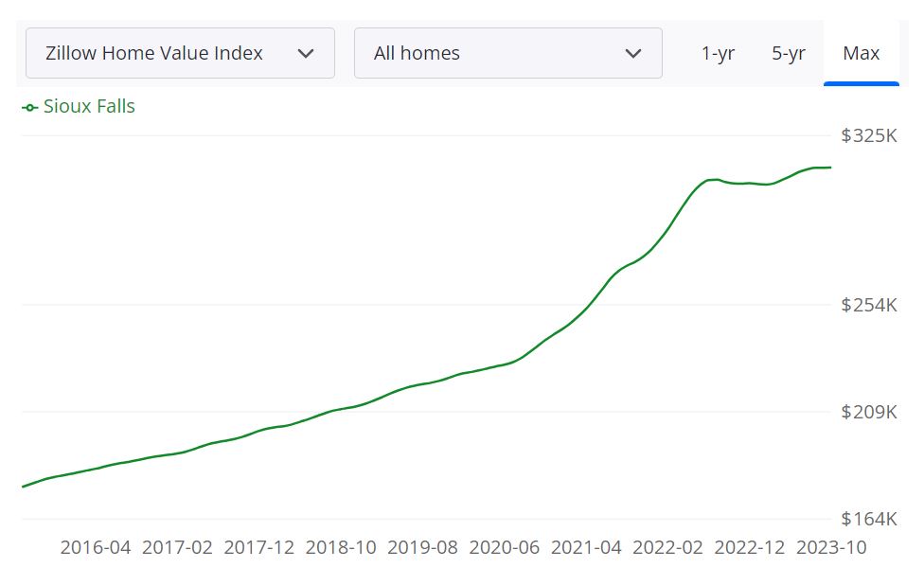The height and width of the screenshot is (568, 924).
Task: Click the chart line near the 2018-10 mark
Action: pos(342,409)
